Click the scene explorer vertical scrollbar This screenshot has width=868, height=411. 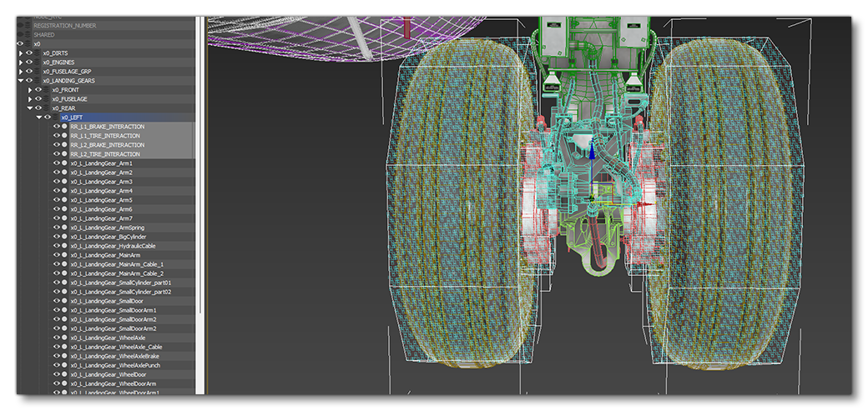[199, 208]
